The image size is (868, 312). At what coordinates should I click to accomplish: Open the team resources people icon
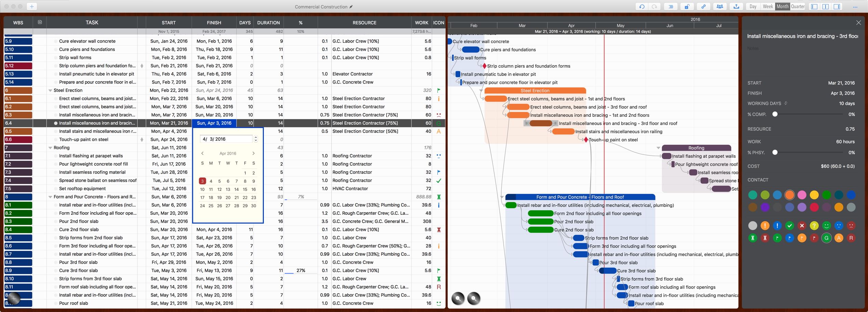pyautogui.click(x=720, y=6)
